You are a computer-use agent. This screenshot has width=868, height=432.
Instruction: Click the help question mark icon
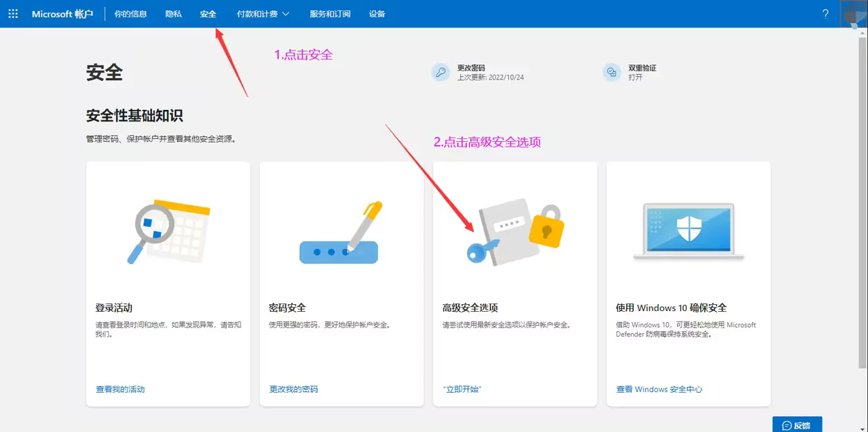825,14
